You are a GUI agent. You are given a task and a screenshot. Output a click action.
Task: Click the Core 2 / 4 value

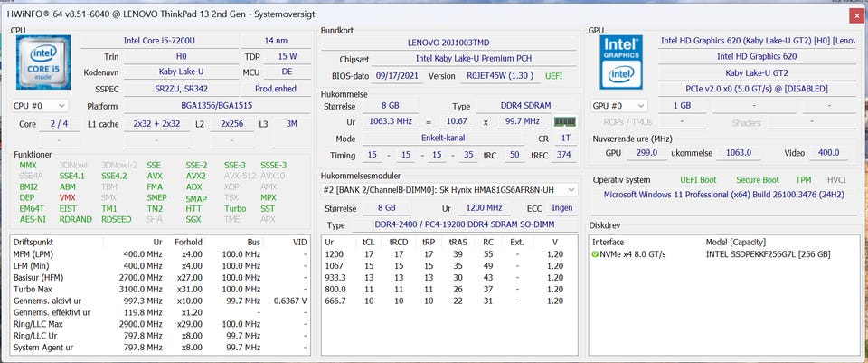pyautogui.click(x=60, y=124)
